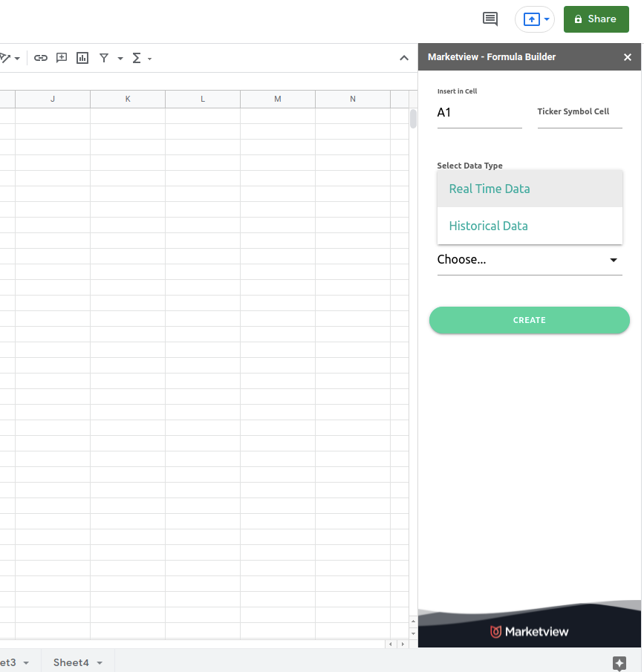Close the Marketview Formula Builder panel
The image size is (644, 672).
click(x=628, y=57)
